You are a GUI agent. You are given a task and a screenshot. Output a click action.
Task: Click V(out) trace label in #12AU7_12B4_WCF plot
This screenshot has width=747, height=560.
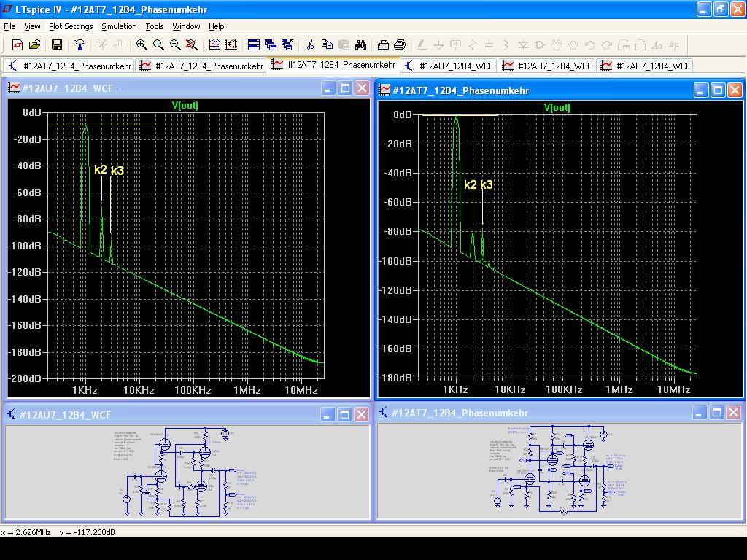(x=185, y=106)
